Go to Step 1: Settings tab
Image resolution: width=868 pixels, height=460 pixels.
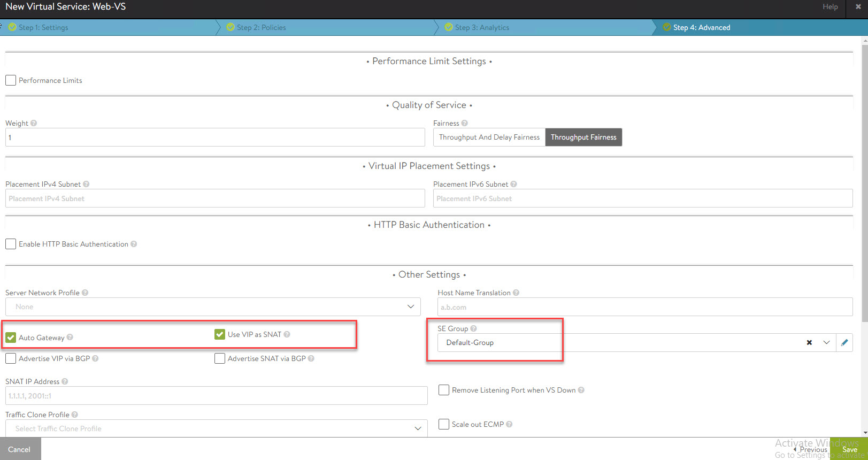[x=43, y=27]
